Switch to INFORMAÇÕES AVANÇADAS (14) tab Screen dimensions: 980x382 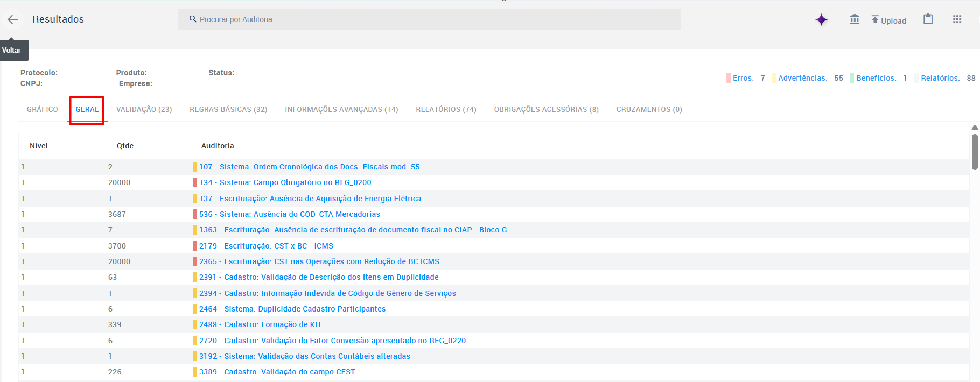pos(341,109)
